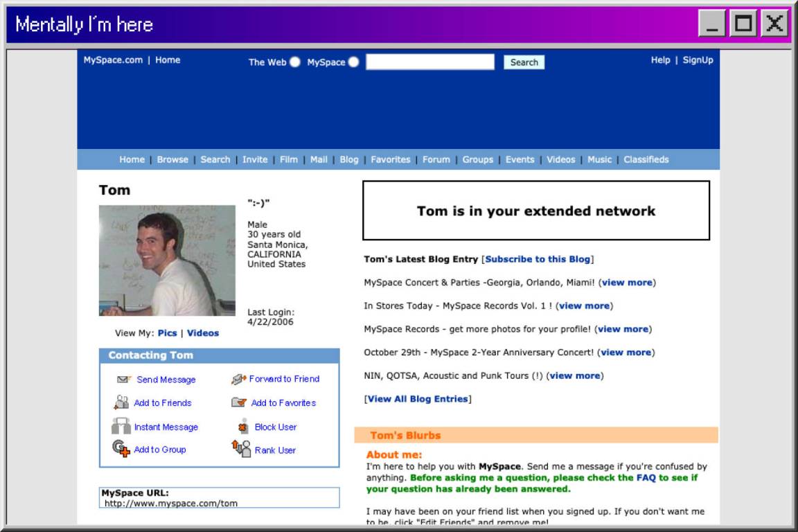Image resolution: width=798 pixels, height=532 pixels.
Task: Click the Rank User icon
Action: pos(241,448)
